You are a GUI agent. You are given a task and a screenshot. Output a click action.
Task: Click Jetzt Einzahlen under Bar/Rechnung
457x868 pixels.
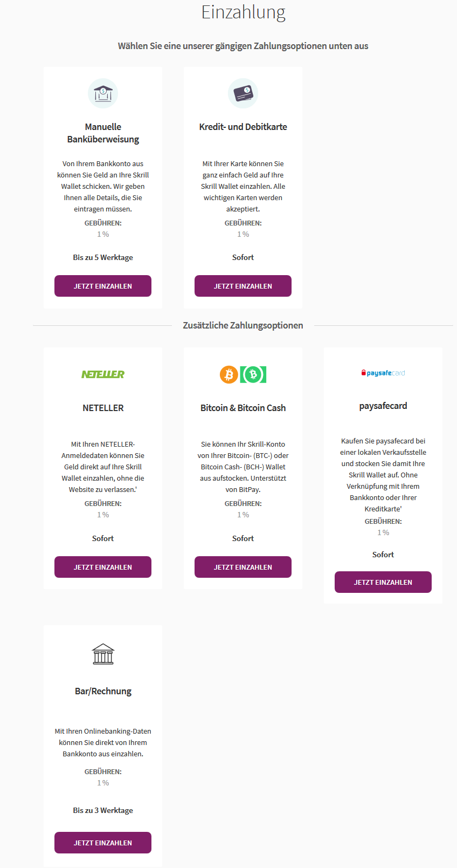103,843
